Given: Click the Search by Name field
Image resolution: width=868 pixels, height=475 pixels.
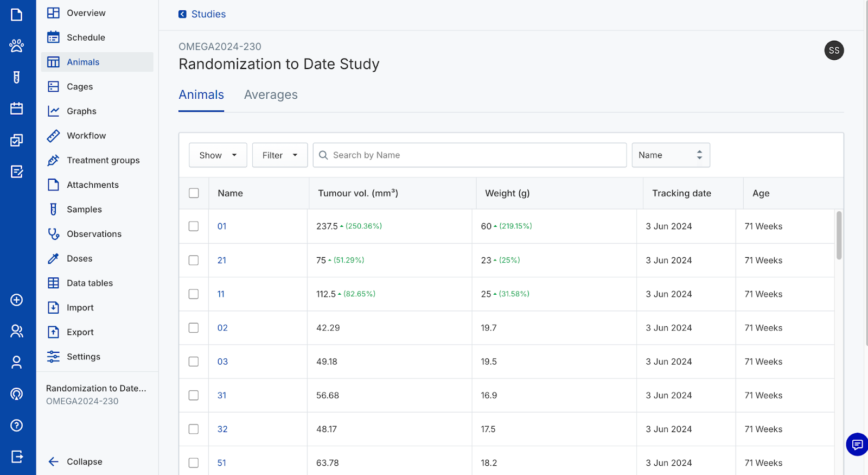Looking at the screenshot, I should [x=469, y=155].
